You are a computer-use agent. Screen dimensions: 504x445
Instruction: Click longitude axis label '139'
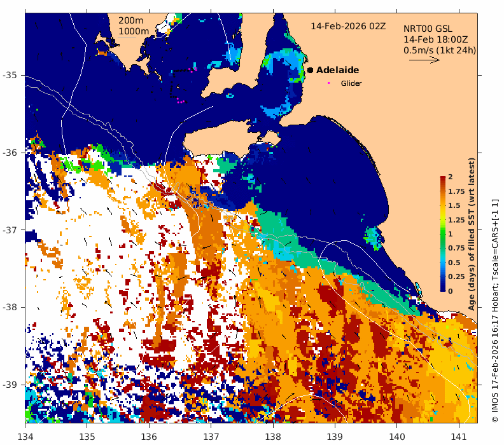pyautogui.click(x=335, y=437)
